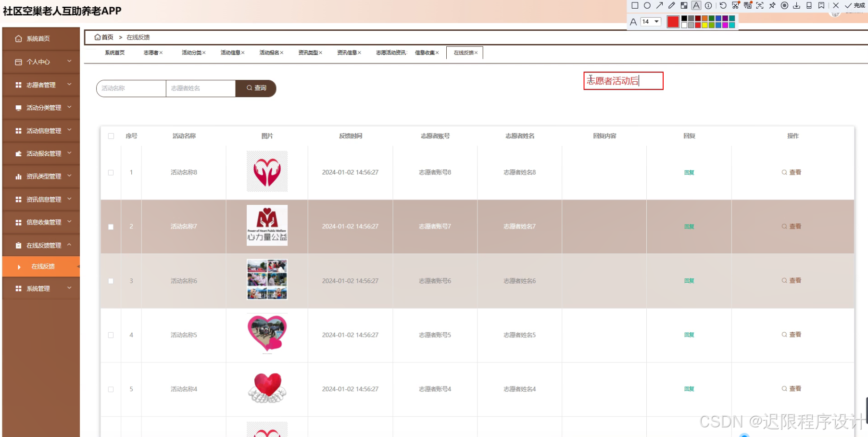Focus the 志愿者姓名 search field
Viewport: 868px width, 437px height.
(201, 88)
